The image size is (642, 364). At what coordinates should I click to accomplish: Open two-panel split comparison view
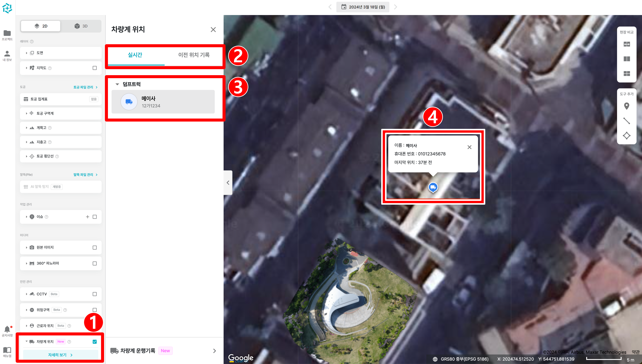pos(627,59)
